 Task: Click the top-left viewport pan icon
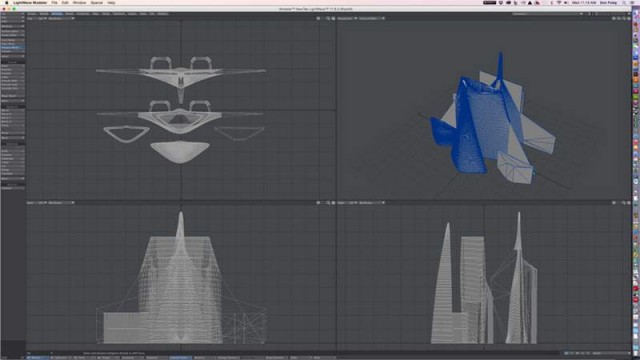[318, 18]
